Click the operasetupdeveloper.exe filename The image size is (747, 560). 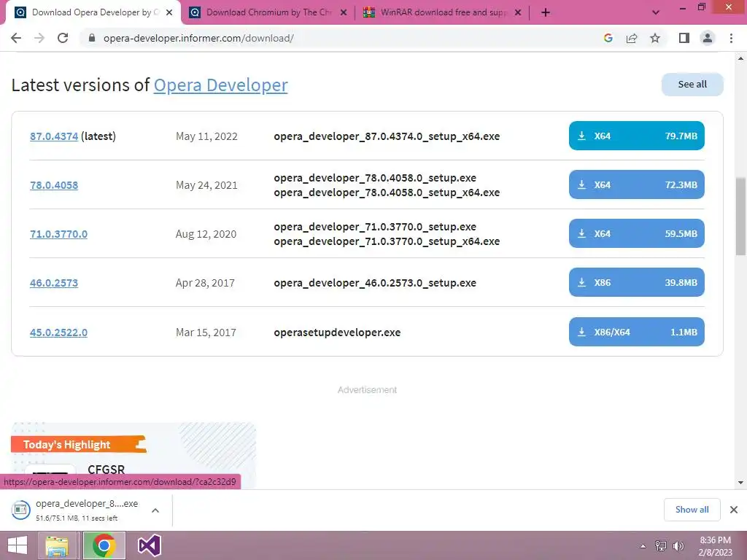(337, 332)
